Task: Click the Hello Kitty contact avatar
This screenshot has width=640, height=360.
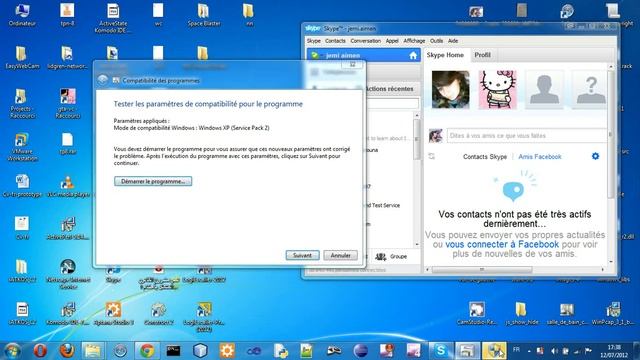Action: coord(498,89)
